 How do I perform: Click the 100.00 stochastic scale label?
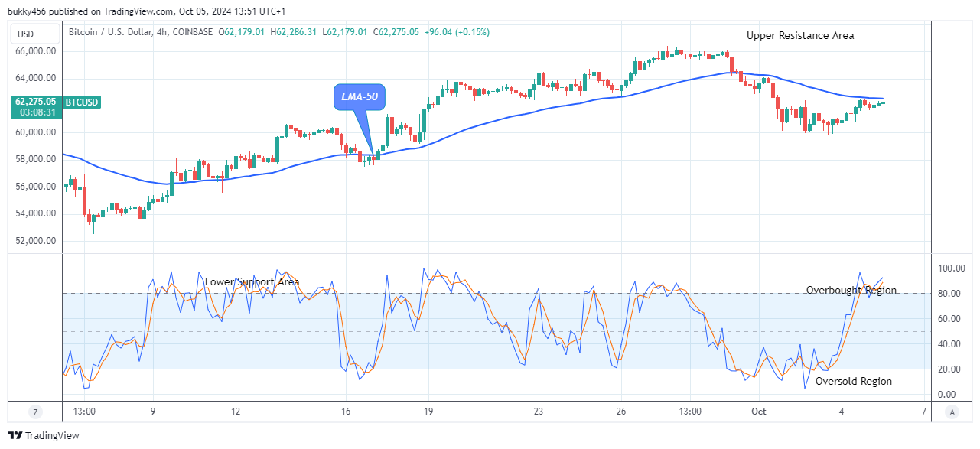click(951, 268)
